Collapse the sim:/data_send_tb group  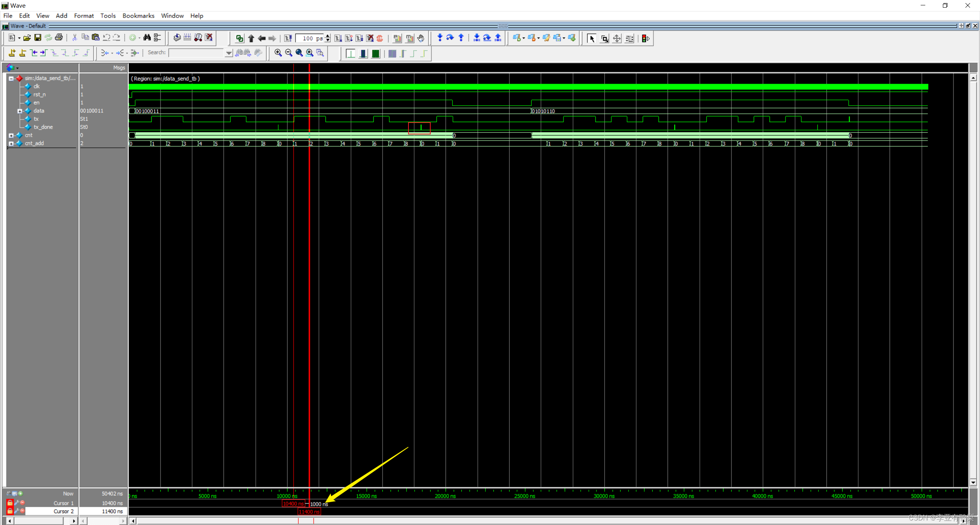coord(11,79)
